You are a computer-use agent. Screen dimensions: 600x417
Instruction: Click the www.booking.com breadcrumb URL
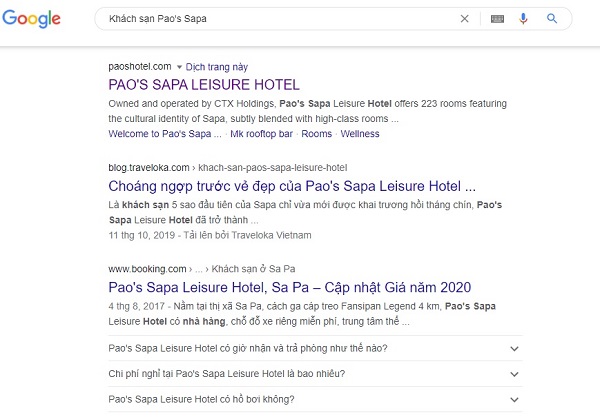click(x=147, y=269)
